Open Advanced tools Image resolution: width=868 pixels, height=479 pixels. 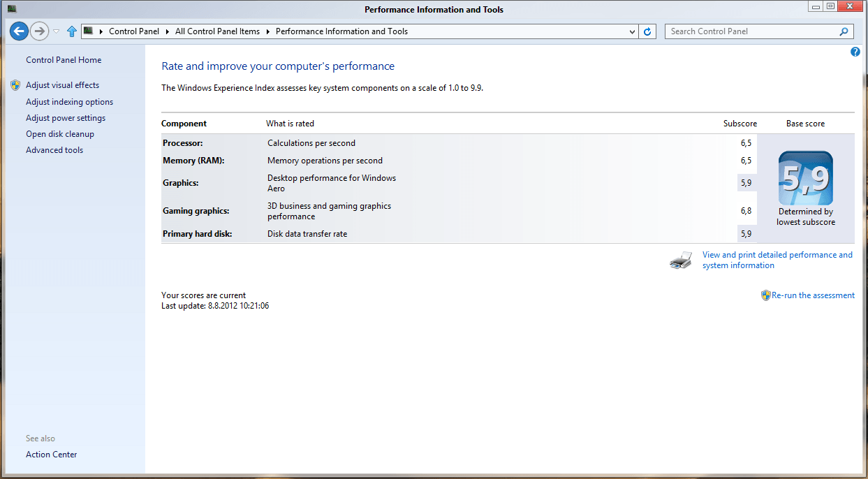54,150
